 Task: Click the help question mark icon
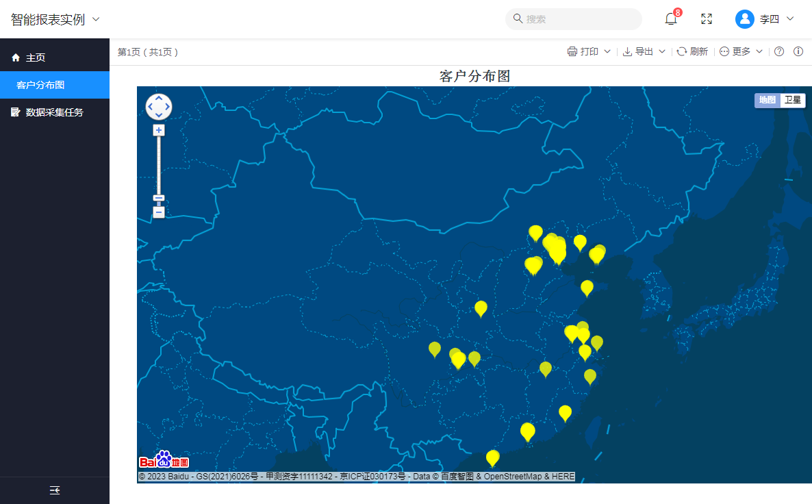779,52
